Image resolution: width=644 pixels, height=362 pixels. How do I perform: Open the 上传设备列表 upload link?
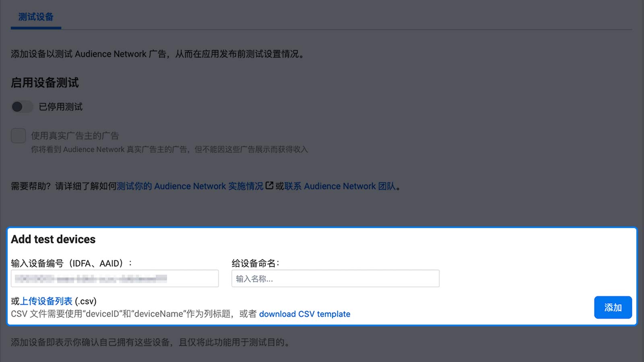click(46, 301)
